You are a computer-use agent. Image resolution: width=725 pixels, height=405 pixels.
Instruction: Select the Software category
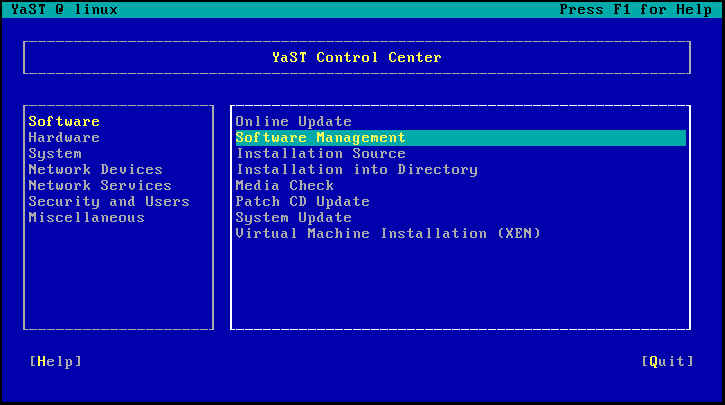[64, 122]
